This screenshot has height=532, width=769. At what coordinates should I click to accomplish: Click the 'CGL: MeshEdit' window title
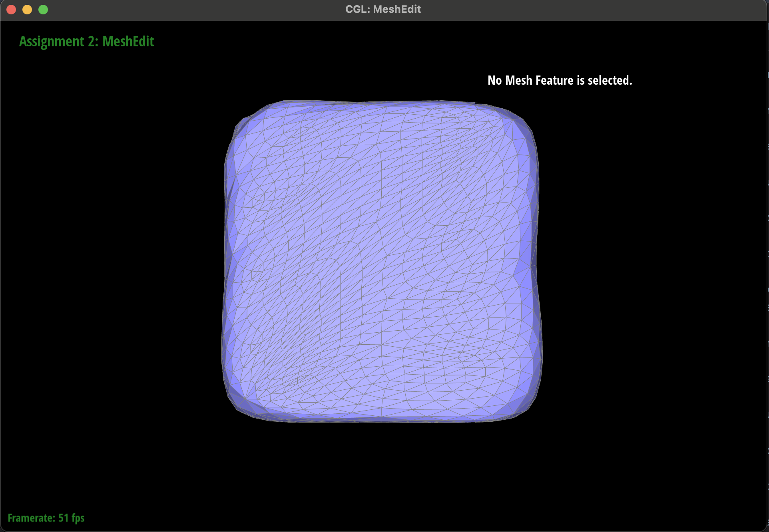(383, 9)
